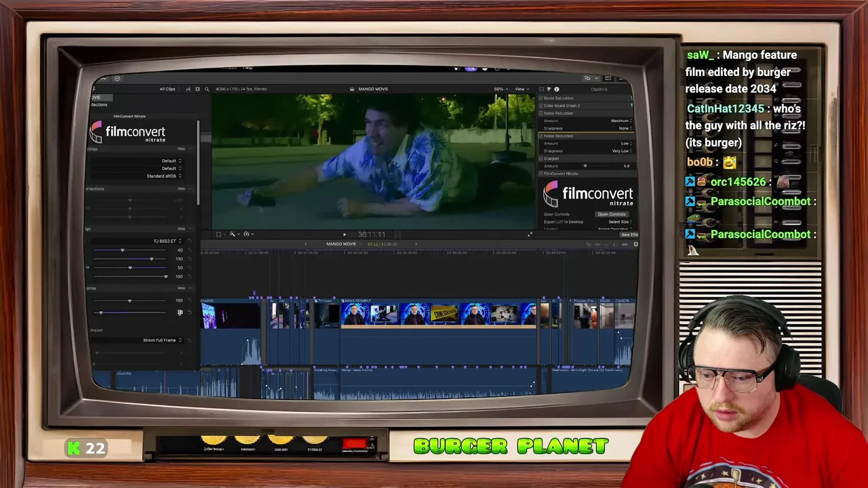Change the noise Amount set to Low
This screenshot has width=868, height=488.
(x=627, y=144)
